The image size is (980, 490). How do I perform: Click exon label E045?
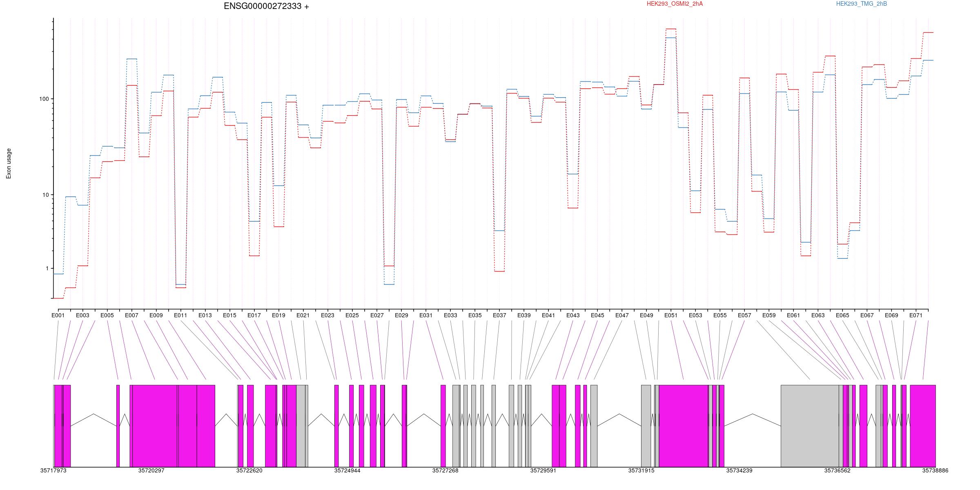pos(597,315)
